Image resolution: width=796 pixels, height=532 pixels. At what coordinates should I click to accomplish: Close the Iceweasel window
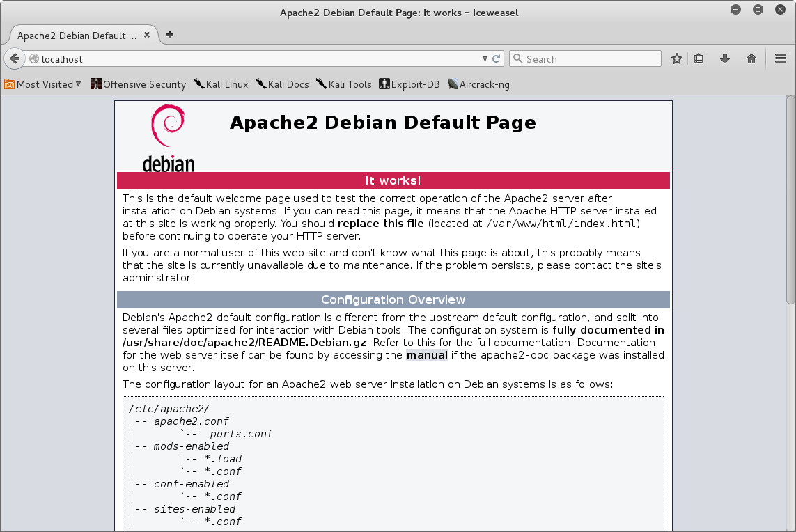tap(780, 10)
